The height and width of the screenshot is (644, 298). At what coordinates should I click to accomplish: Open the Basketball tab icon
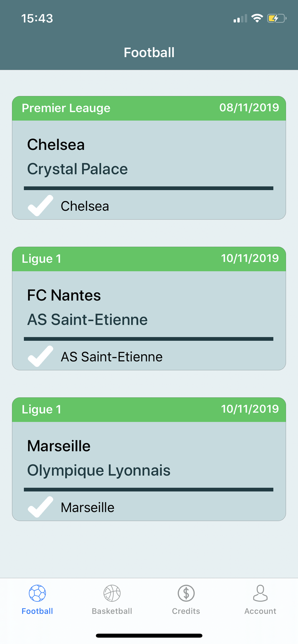pos(112,593)
